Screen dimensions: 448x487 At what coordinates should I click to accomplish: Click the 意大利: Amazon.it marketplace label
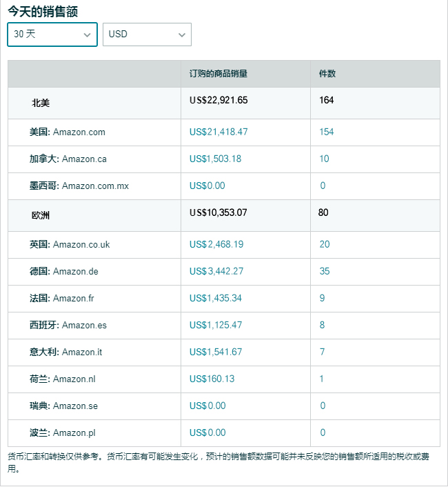tap(65, 352)
